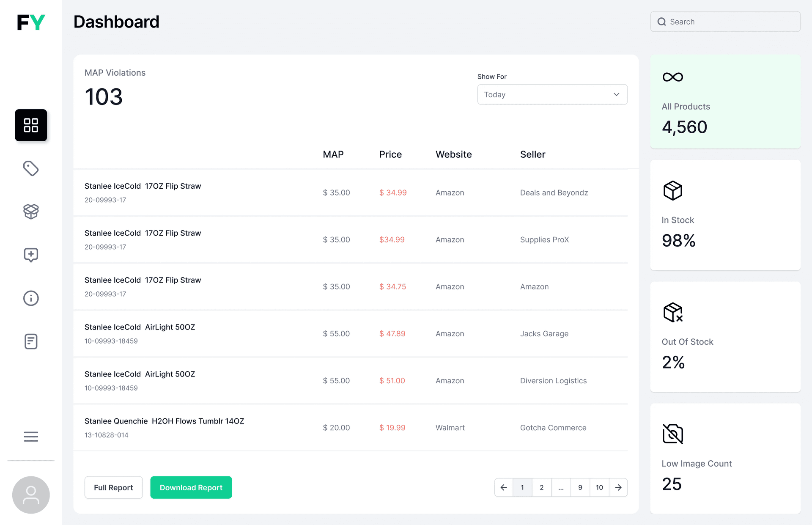Open the user profile avatar
Image resolution: width=812 pixels, height=525 pixels.
pyautogui.click(x=31, y=495)
